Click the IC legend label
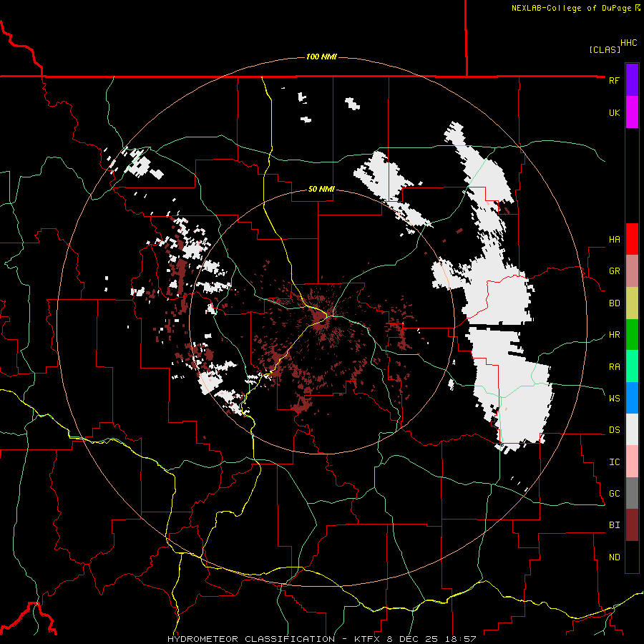The height and width of the screenshot is (644, 644). click(x=614, y=462)
